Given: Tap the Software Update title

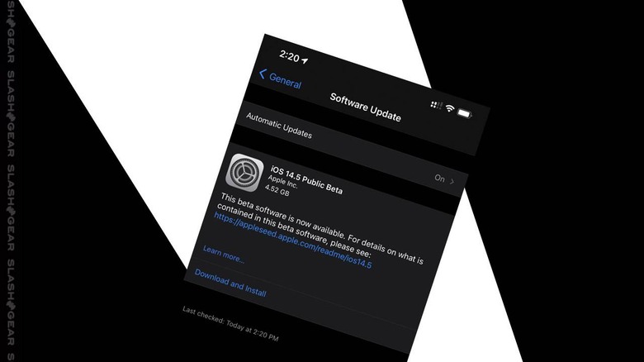Looking at the screenshot, I should [x=365, y=107].
